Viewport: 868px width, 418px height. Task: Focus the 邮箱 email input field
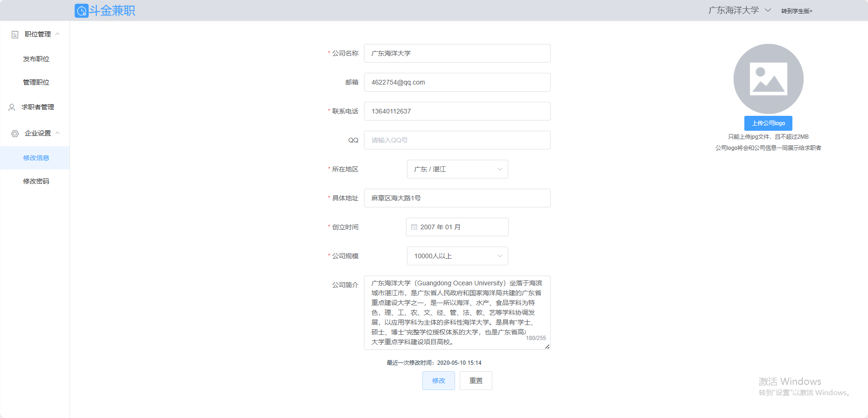click(457, 82)
